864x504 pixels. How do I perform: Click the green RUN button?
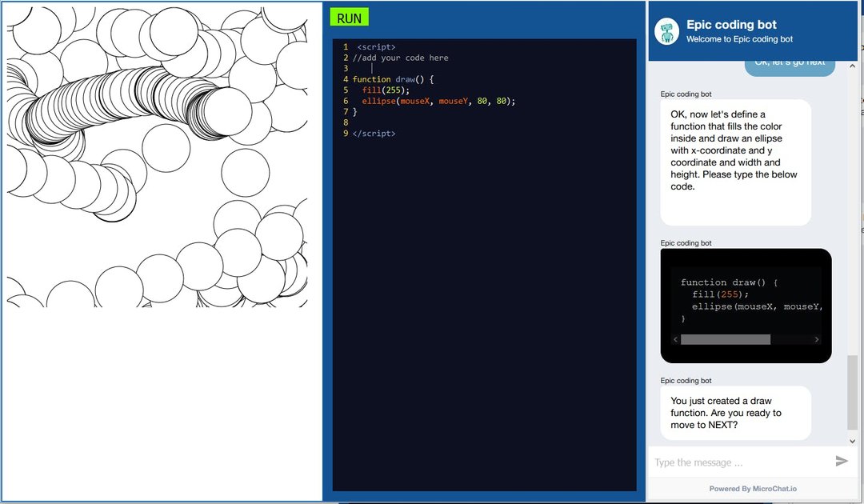click(x=349, y=17)
